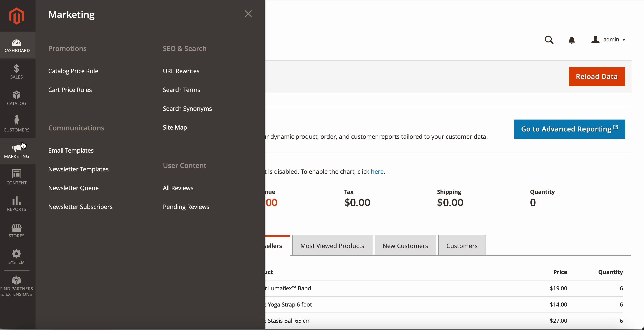The image size is (644, 330).
Task: Open the Catalog sidebar icon
Action: pos(16,98)
